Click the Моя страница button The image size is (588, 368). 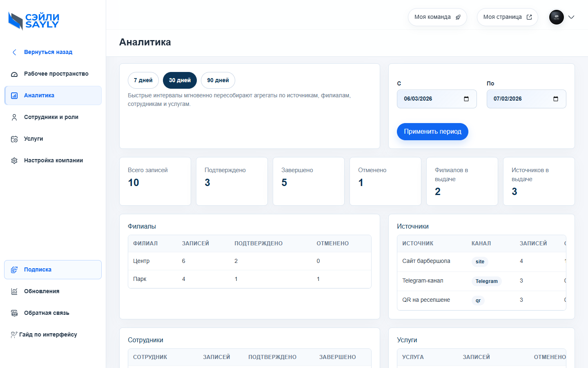508,17
